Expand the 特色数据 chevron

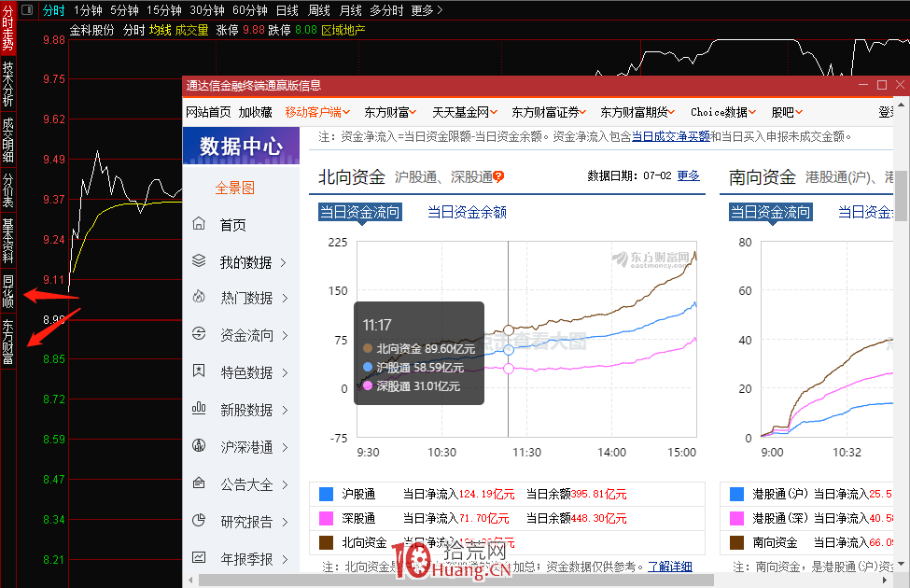[x=285, y=372]
